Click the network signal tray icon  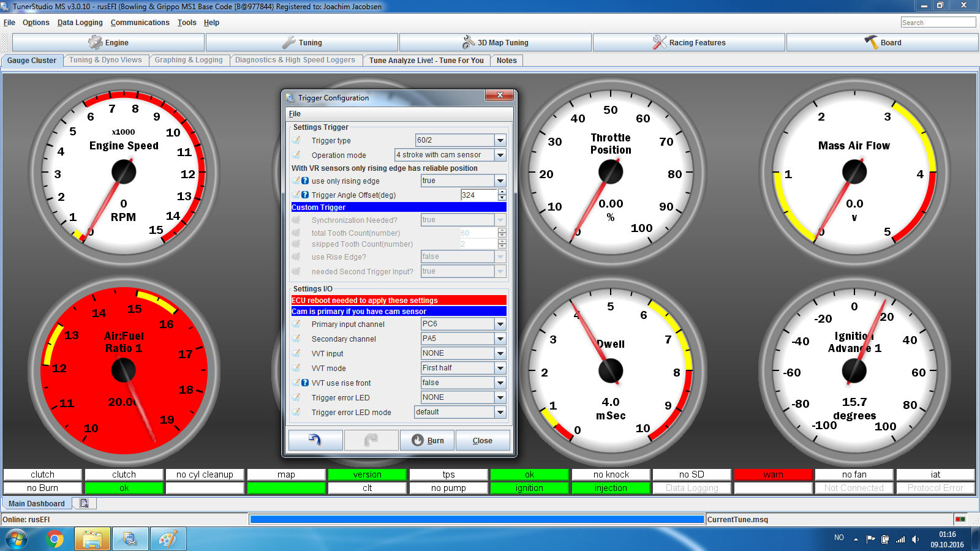pyautogui.click(x=900, y=539)
